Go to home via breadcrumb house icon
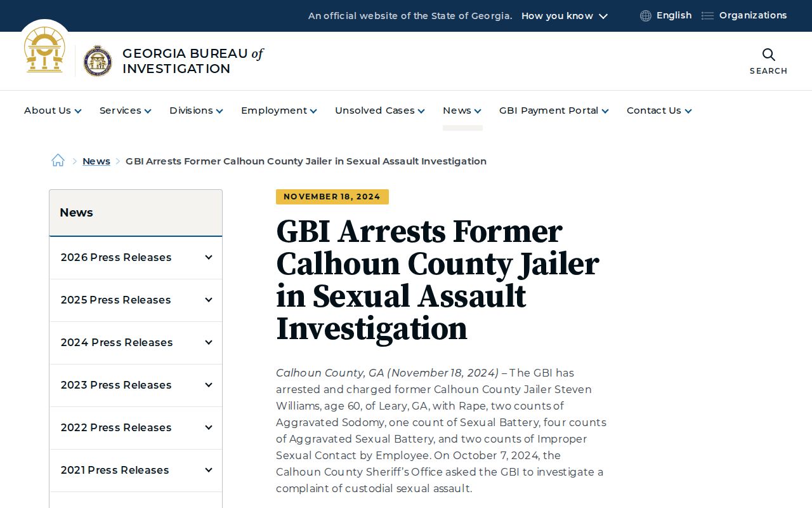The width and height of the screenshot is (812, 508). click(58, 161)
